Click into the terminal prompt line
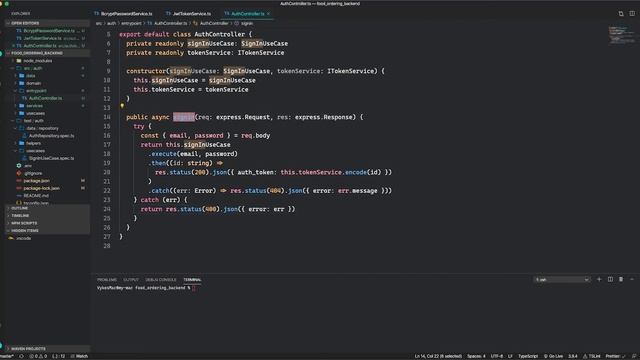Viewport: 640px width, 360px height. [x=146, y=288]
